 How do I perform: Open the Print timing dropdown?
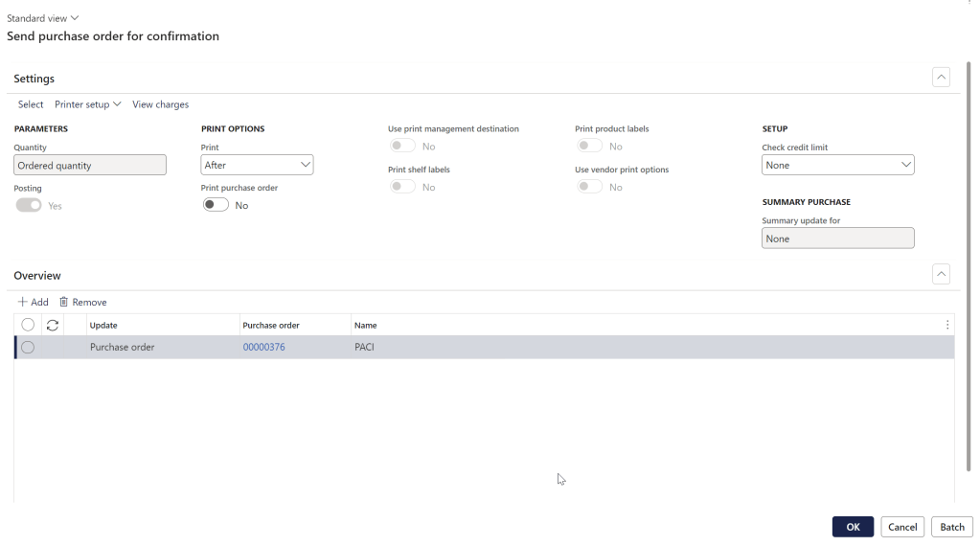(257, 165)
